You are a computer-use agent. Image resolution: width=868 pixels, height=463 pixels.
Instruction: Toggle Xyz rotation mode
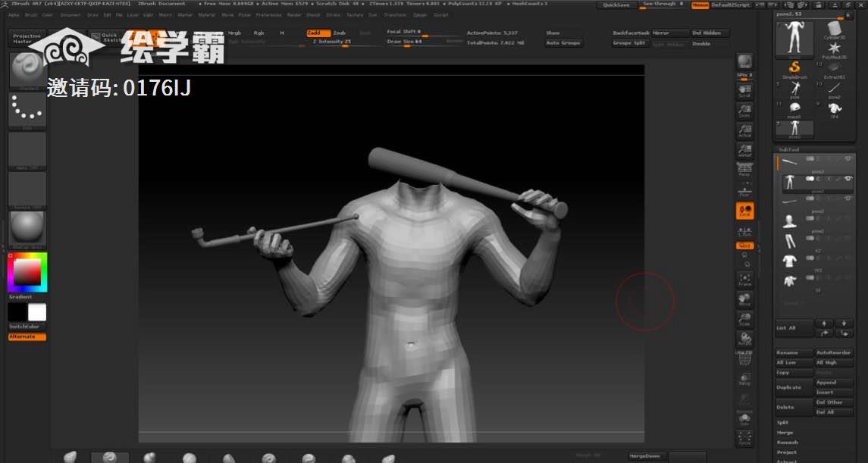[x=744, y=246]
